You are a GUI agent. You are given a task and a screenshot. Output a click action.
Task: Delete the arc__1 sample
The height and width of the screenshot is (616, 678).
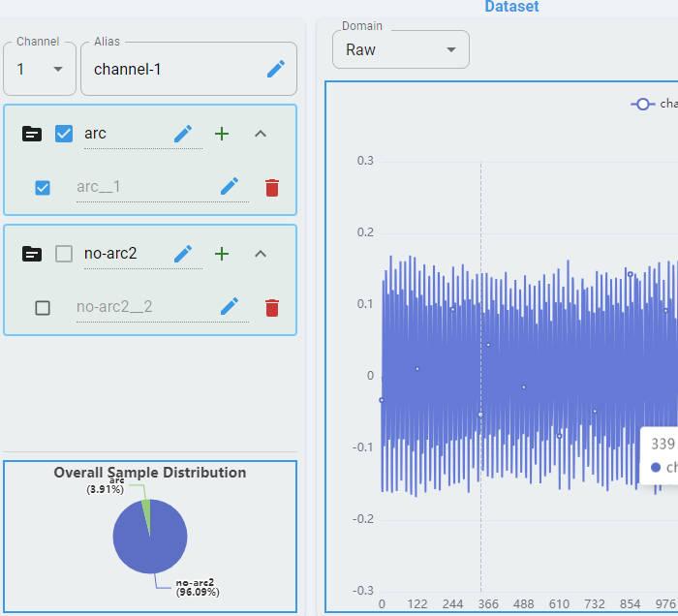(272, 188)
